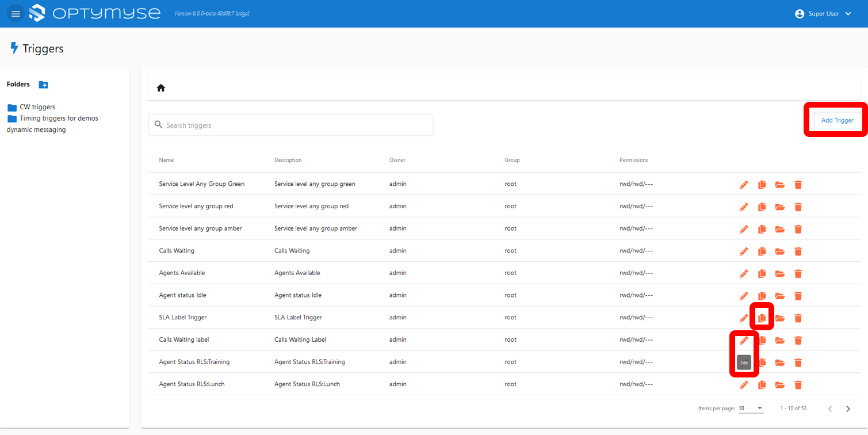Click the Add Trigger button
The height and width of the screenshot is (435, 868).
click(x=837, y=120)
